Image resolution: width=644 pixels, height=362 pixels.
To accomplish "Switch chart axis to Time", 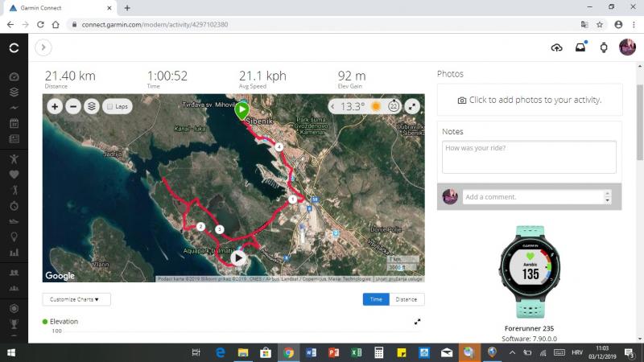I will coord(376,299).
